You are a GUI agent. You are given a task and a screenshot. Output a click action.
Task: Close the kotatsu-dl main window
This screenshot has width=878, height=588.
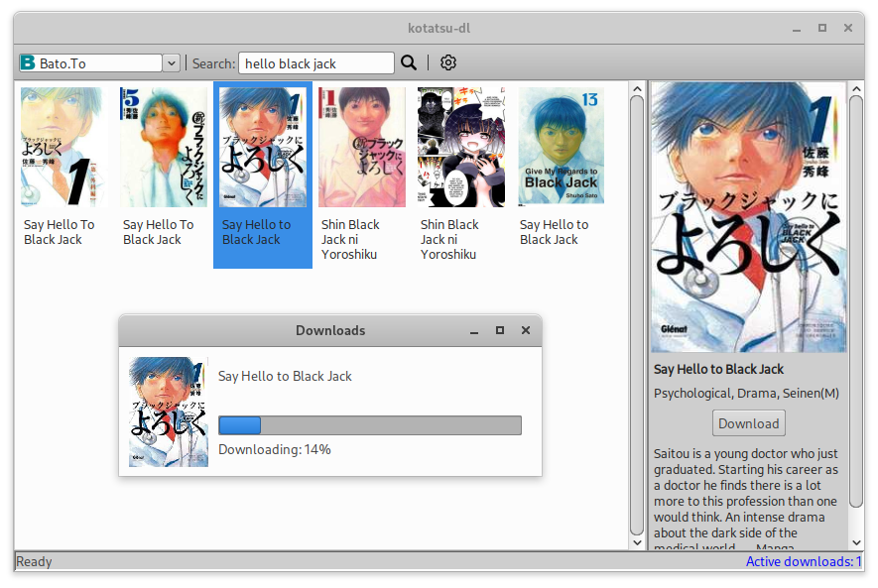(848, 28)
